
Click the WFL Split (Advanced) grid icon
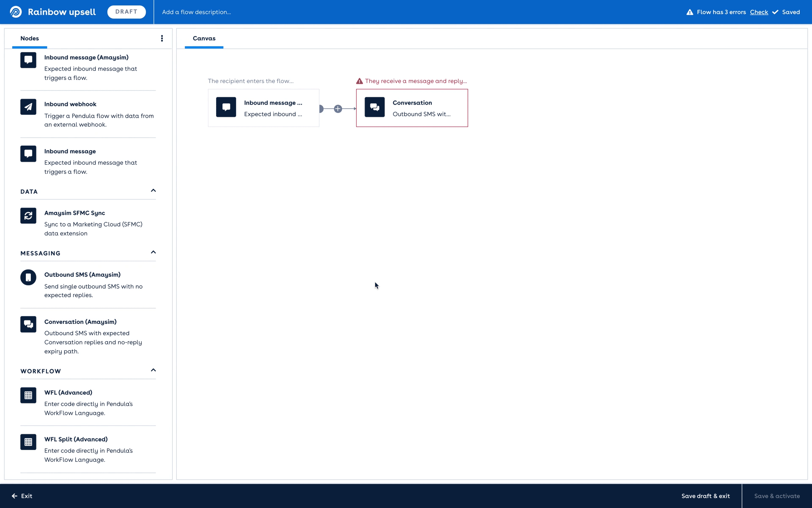28,442
